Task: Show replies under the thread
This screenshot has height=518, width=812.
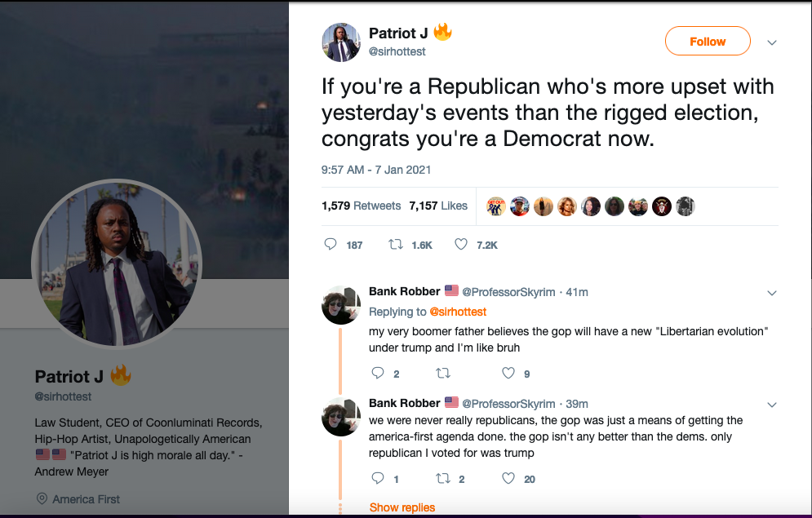Action: pos(402,507)
